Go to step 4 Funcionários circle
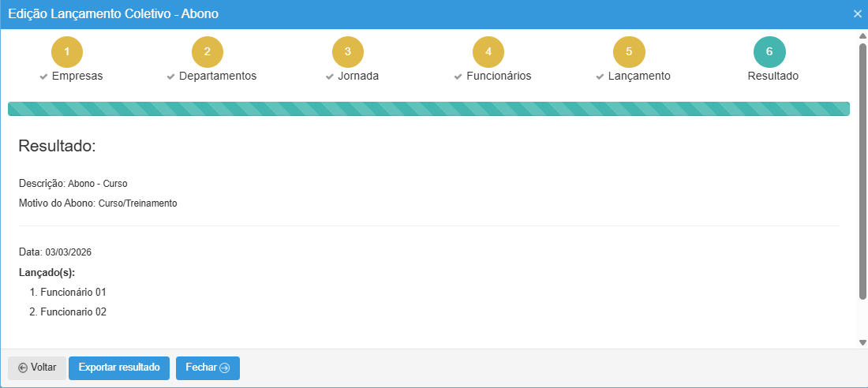Screen dimensions: 868x388 [x=488, y=52]
